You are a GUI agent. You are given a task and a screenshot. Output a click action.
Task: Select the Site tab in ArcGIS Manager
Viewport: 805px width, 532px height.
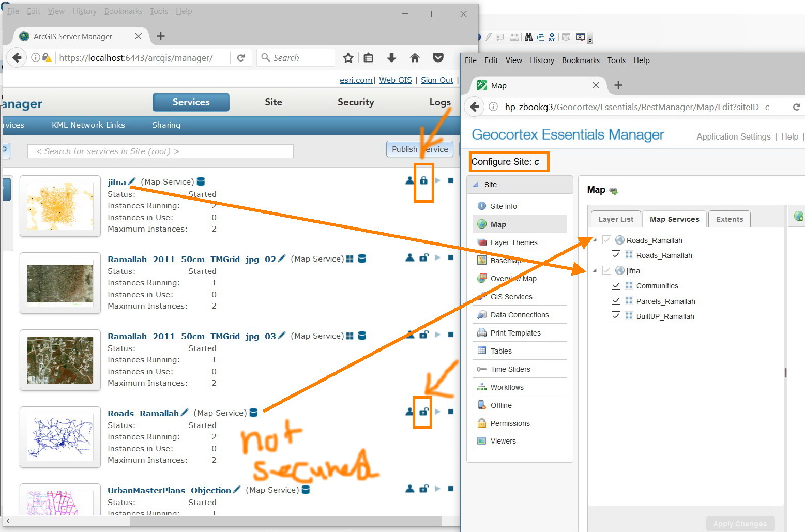pos(274,102)
